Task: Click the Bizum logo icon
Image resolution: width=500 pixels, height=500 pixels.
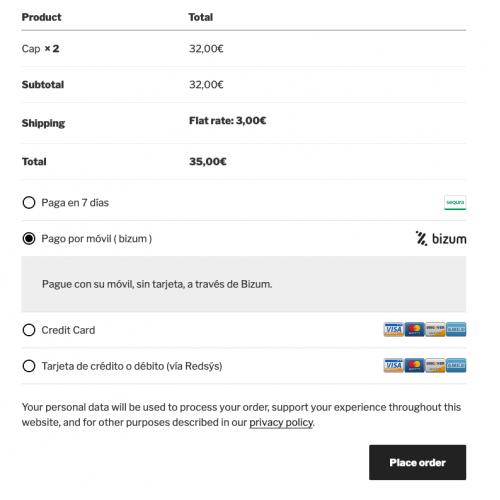Action: pos(441,239)
